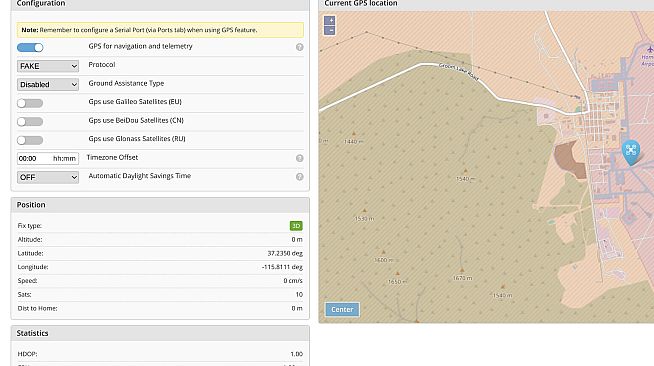Open help icon for Daylight Savings Time
Screen dimensions: 654x366
299,177
